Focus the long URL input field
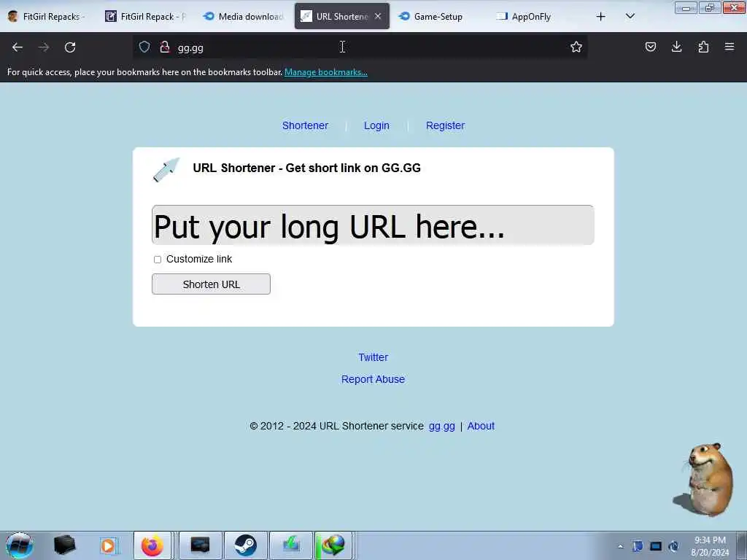Screen dimensions: 747x560 373,225
